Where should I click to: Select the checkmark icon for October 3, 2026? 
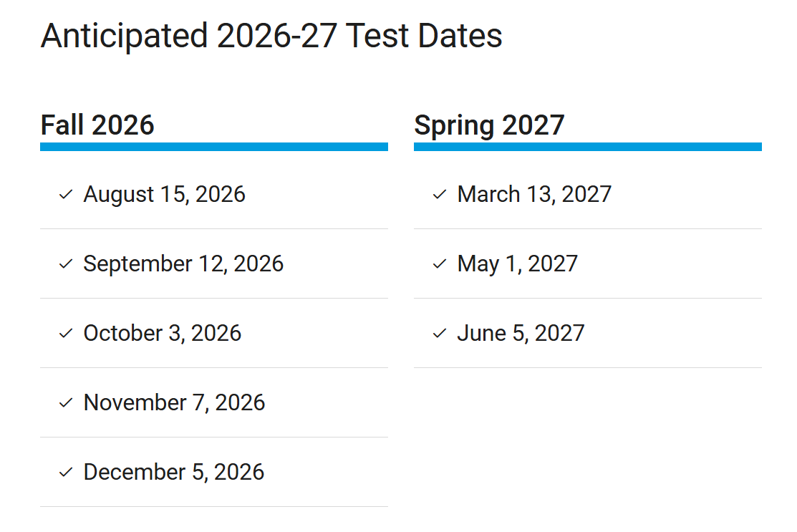click(66, 333)
